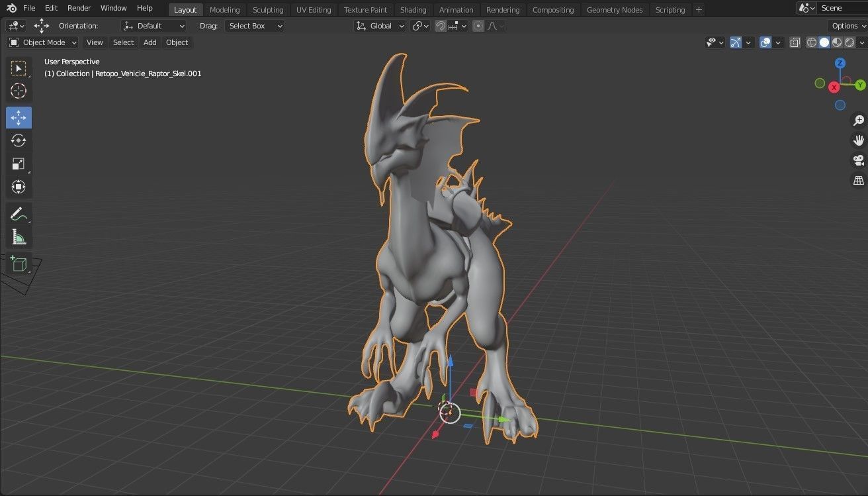Screen dimensions: 868x496
Task: Click the red X axis gizmo ball
Action: click(834, 87)
